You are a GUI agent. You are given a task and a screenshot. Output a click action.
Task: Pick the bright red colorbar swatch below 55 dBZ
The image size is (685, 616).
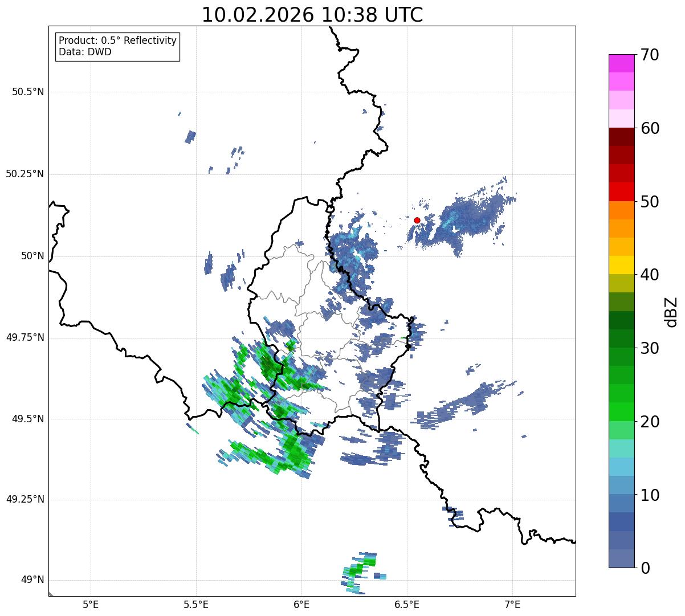621,191
